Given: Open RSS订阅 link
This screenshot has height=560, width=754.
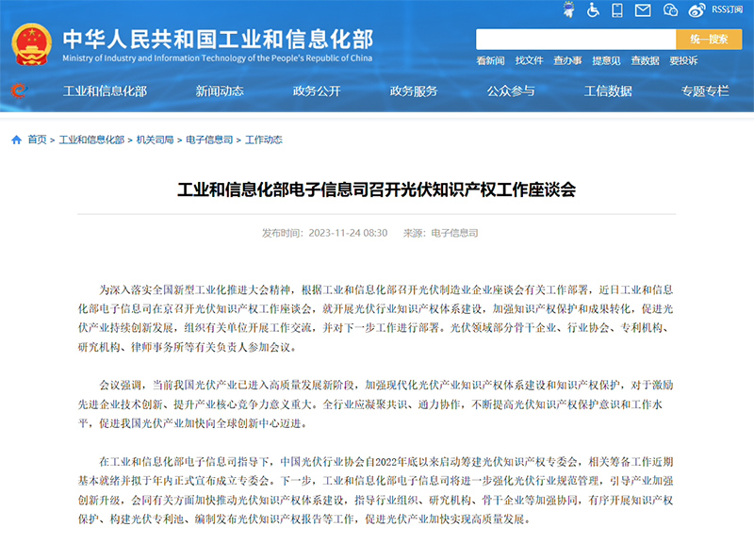Looking at the screenshot, I should coord(727,9).
